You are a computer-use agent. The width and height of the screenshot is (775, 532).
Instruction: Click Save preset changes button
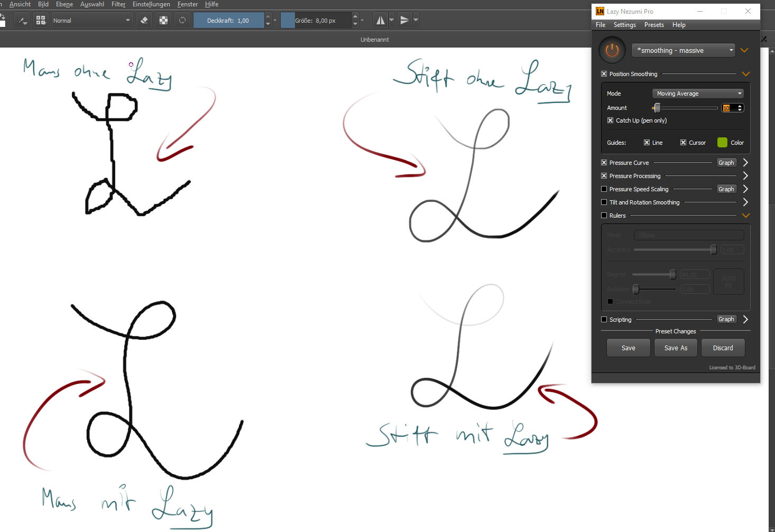click(629, 348)
